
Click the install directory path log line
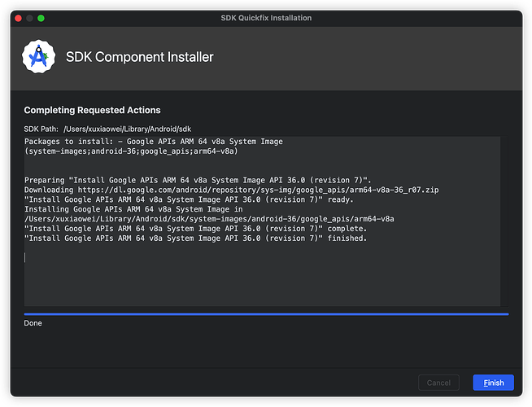click(x=209, y=219)
